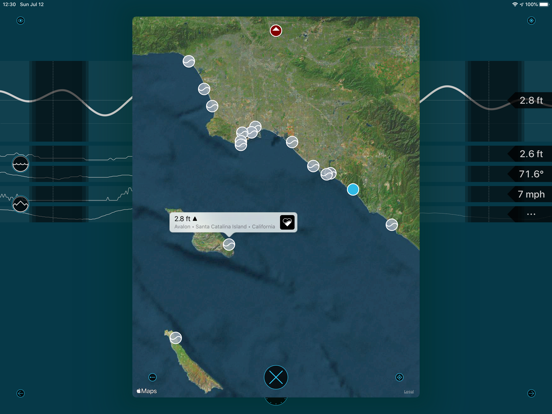Select the northernmost coastal tide marker
552x414 pixels.
(189, 61)
